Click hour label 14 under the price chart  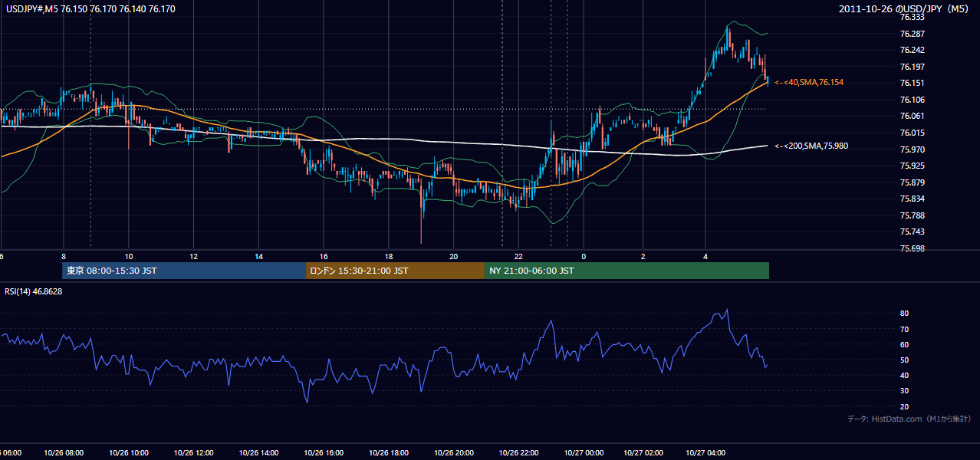(259, 256)
